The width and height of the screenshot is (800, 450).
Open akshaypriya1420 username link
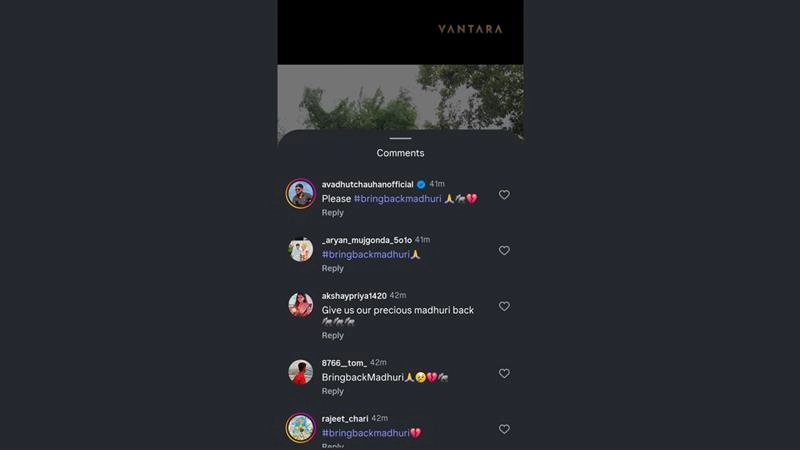[x=354, y=296]
